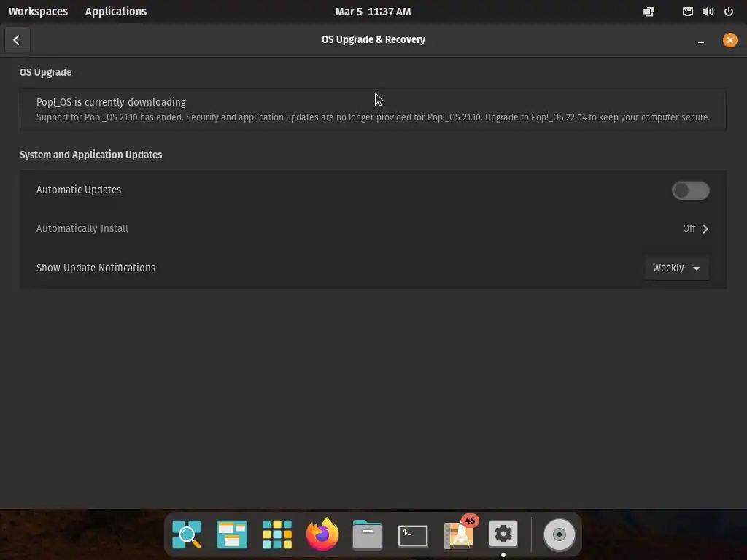Open the workspaces icon in the dock

click(x=231, y=534)
